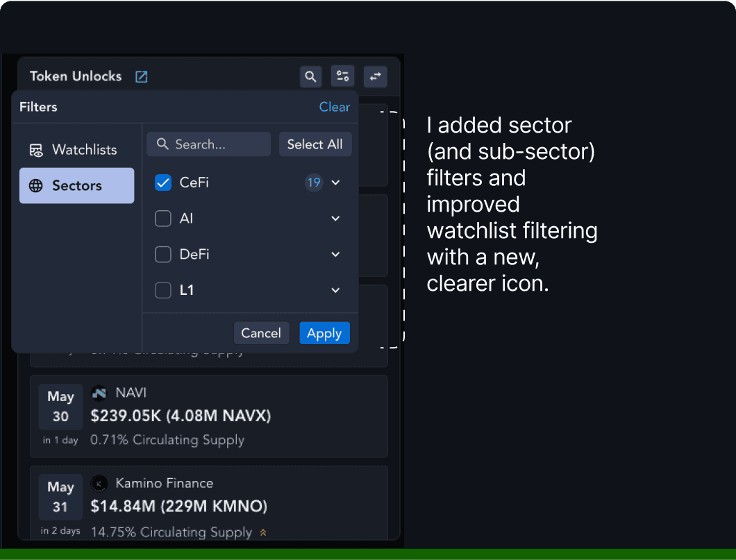Expand the L1 sub-sectors chevron
The height and width of the screenshot is (560, 736).
pos(335,290)
